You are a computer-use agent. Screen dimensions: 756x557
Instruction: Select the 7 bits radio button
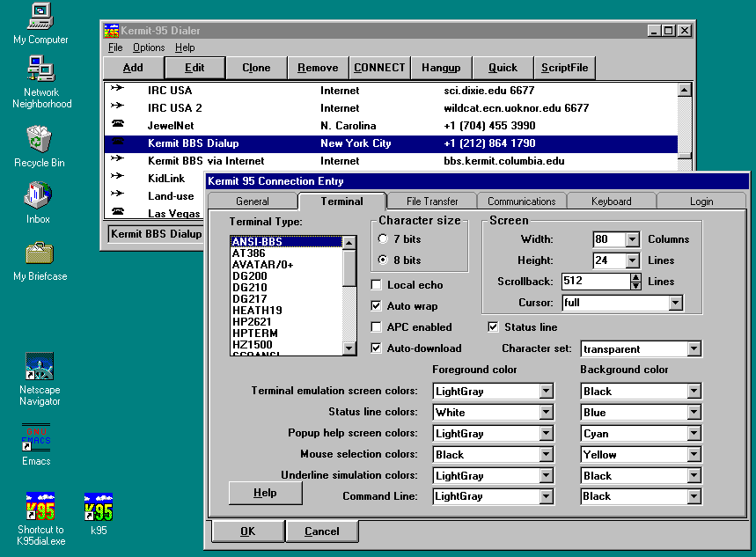coord(383,239)
